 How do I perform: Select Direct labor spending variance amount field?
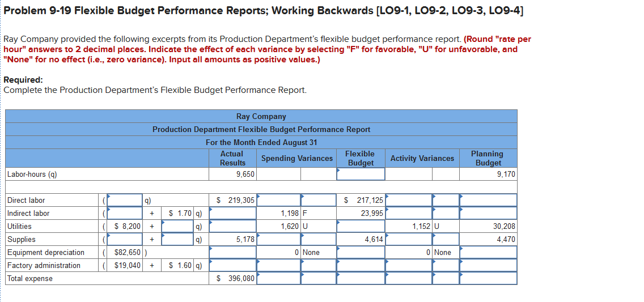click(x=279, y=200)
